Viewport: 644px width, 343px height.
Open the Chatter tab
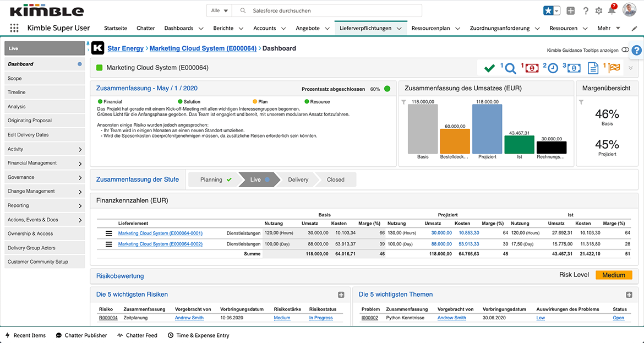click(x=146, y=28)
